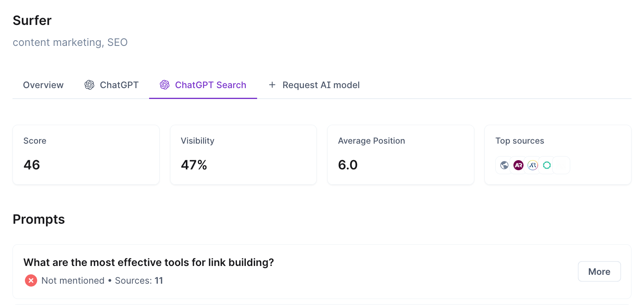The height and width of the screenshot is (305, 644).
Task: Click the plus icon before Request AI model
Action: coord(272,85)
